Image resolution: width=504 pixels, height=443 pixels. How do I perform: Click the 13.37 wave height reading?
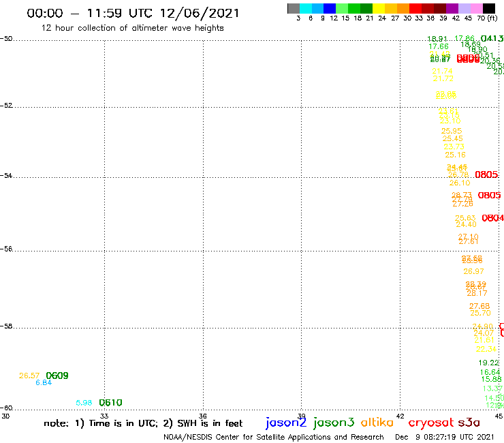pos(492,388)
